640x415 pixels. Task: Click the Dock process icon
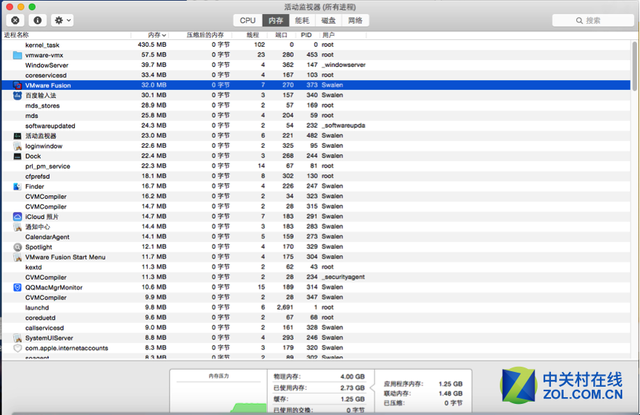click(17, 156)
